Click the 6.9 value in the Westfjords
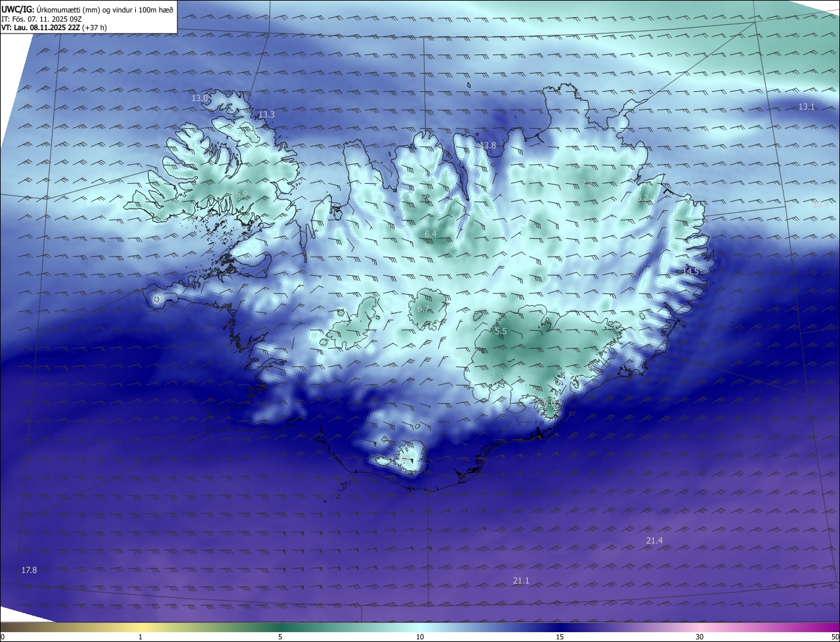The height and width of the screenshot is (642, 840). tap(241, 194)
